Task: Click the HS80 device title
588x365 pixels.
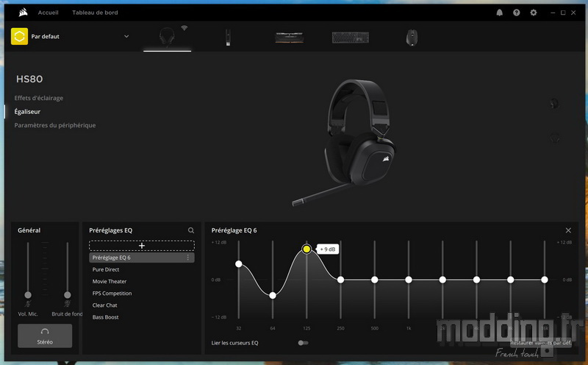Action: 29,79
